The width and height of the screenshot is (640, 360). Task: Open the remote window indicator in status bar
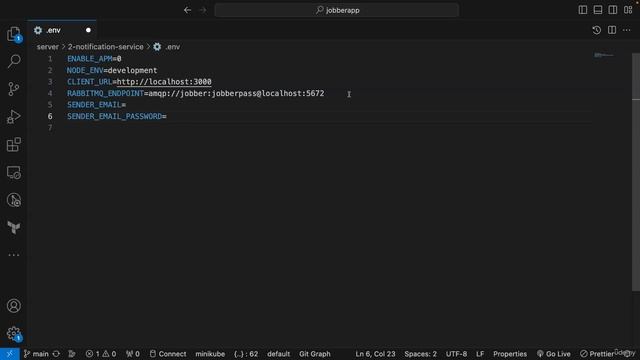[x=10, y=354]
